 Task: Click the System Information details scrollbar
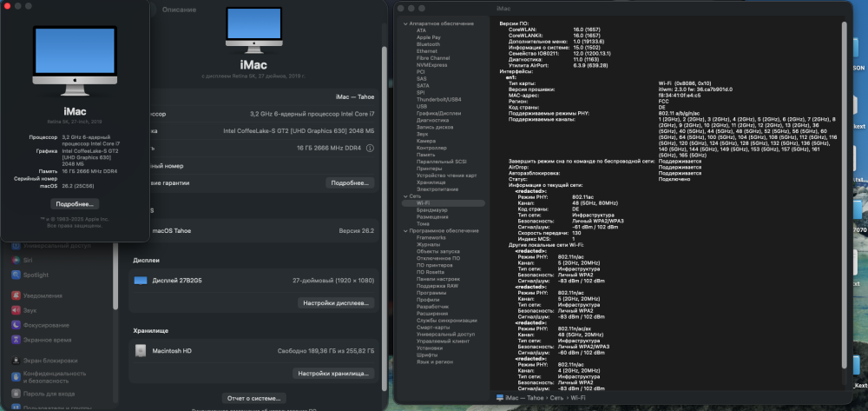(844, 194)
